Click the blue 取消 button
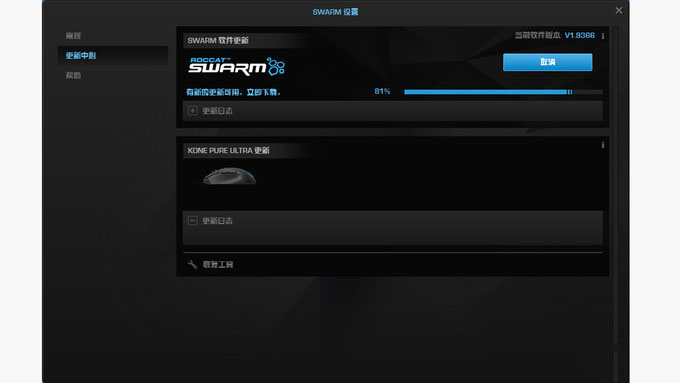Screen dimensions: 680x383 pos(547,62)
